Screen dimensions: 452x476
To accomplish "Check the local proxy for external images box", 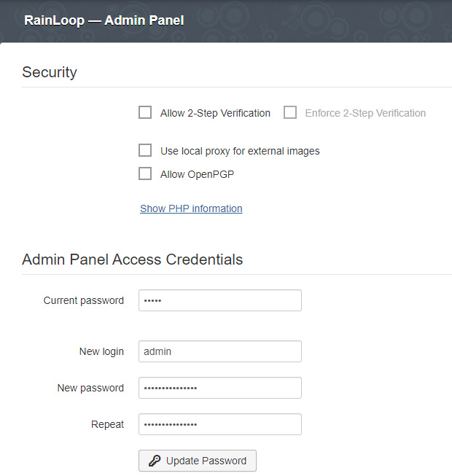I will 145,151.
